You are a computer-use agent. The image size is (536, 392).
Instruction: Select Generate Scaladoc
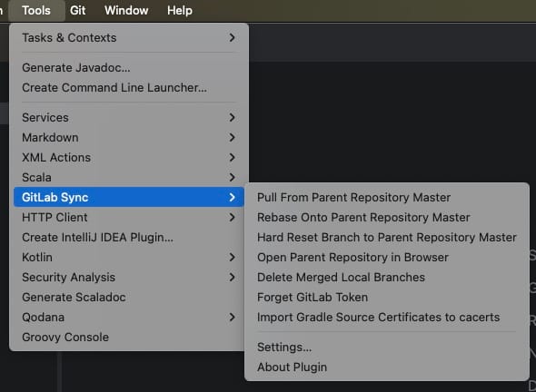[128, 298]
